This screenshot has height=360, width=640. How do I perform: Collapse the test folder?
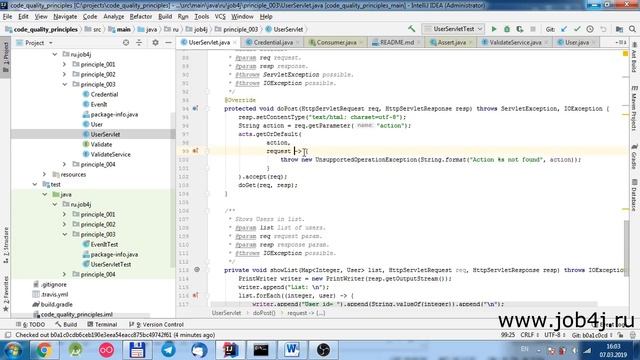35,184
